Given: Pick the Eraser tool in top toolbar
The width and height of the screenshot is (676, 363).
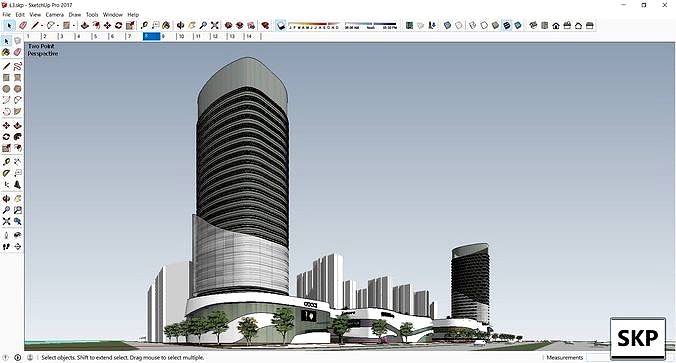Looking at the screenshot, I should [23, 26].
